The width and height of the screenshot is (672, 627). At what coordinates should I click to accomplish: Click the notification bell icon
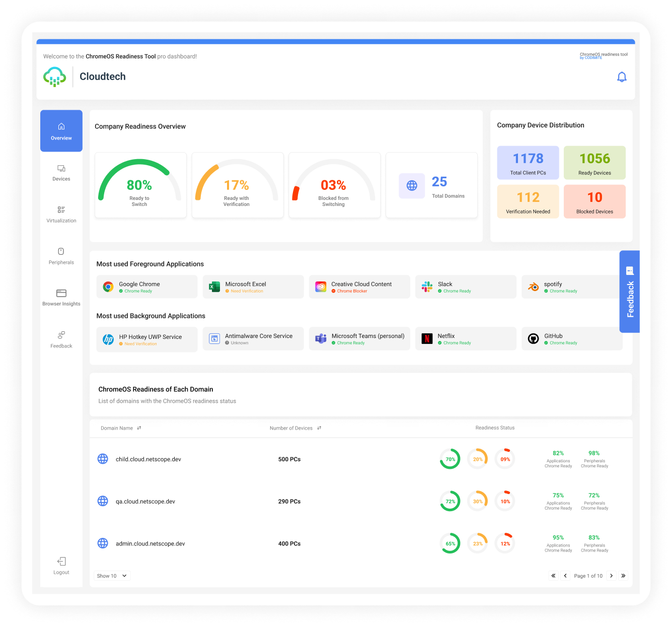[x=622, y=77]
